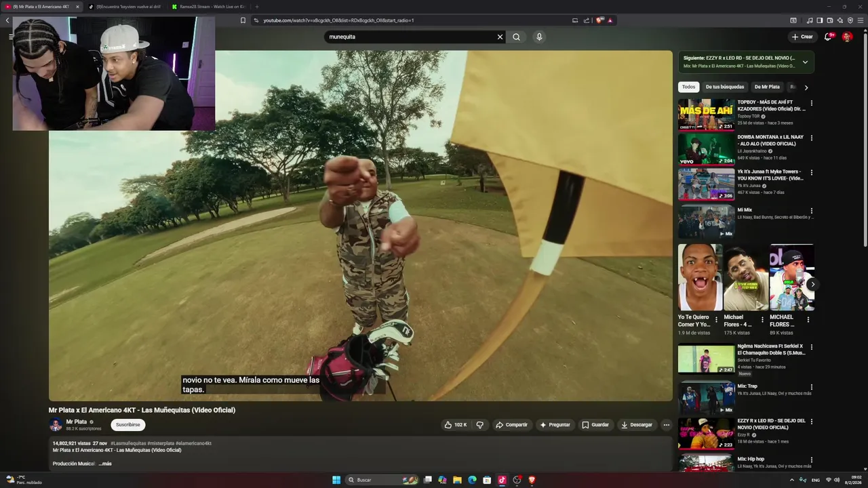
Task: Open options for Mi Mix
Action: 811,211
